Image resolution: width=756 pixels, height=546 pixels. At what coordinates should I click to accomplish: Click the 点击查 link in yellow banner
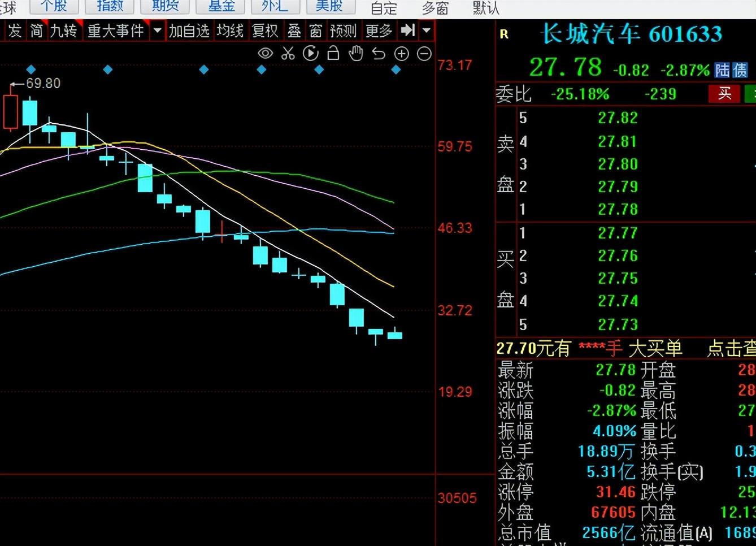point(731,348)
